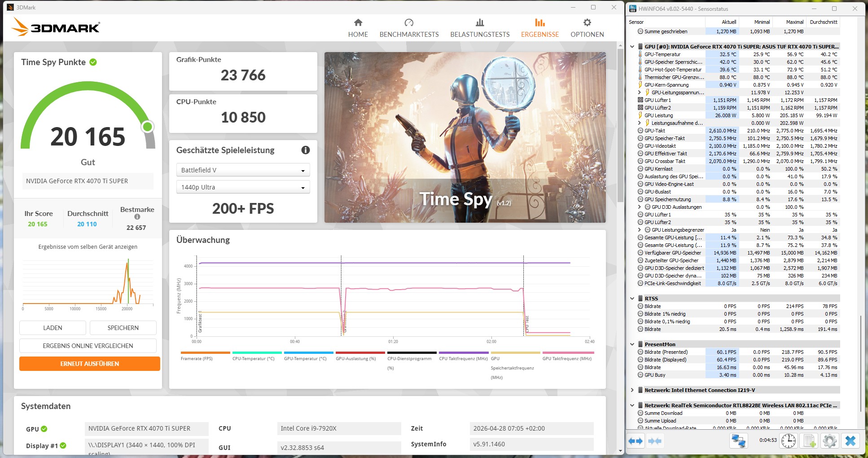868x458 pixels.
Task: Click the report logging icon in HWiNFO
Action: click(809, 441)
